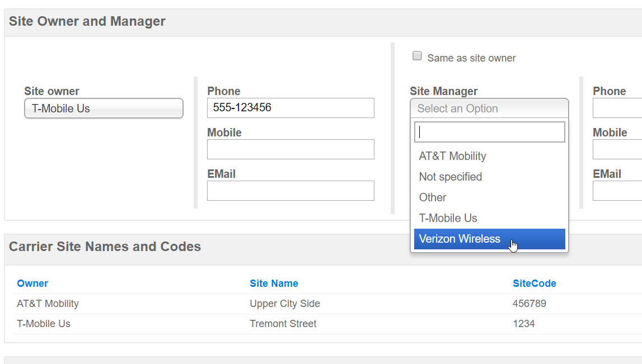Sort the table by Site Name column

(274, 283)
